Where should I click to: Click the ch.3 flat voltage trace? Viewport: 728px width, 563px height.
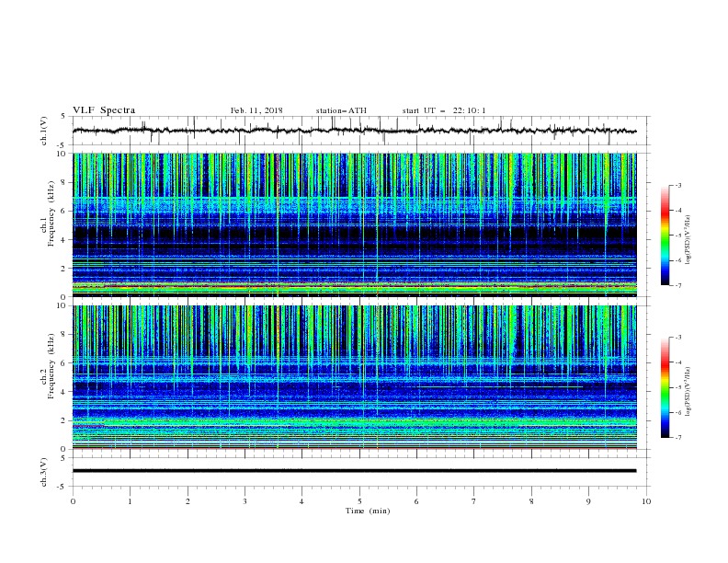click(354, 471)
